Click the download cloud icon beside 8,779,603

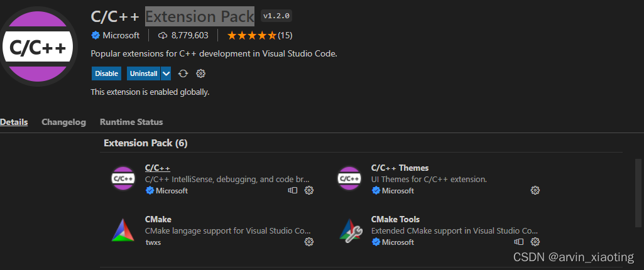[163, 36]
